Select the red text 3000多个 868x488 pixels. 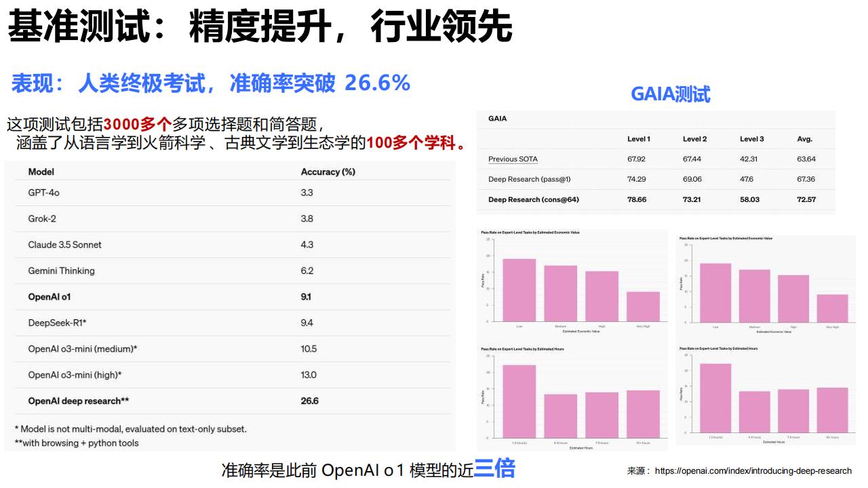[x=138, y=125]
